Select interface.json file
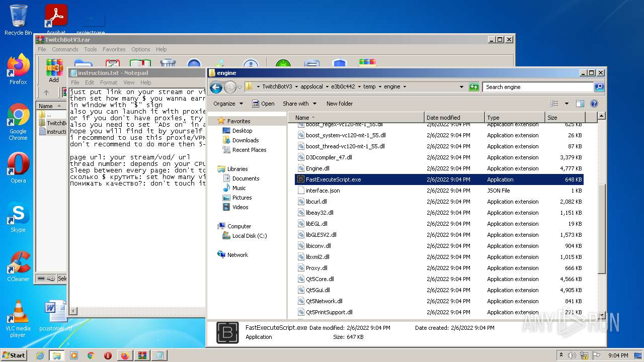The width and height of the screenshot is (644, 362). pyautogui.click(x=439, y=191)
